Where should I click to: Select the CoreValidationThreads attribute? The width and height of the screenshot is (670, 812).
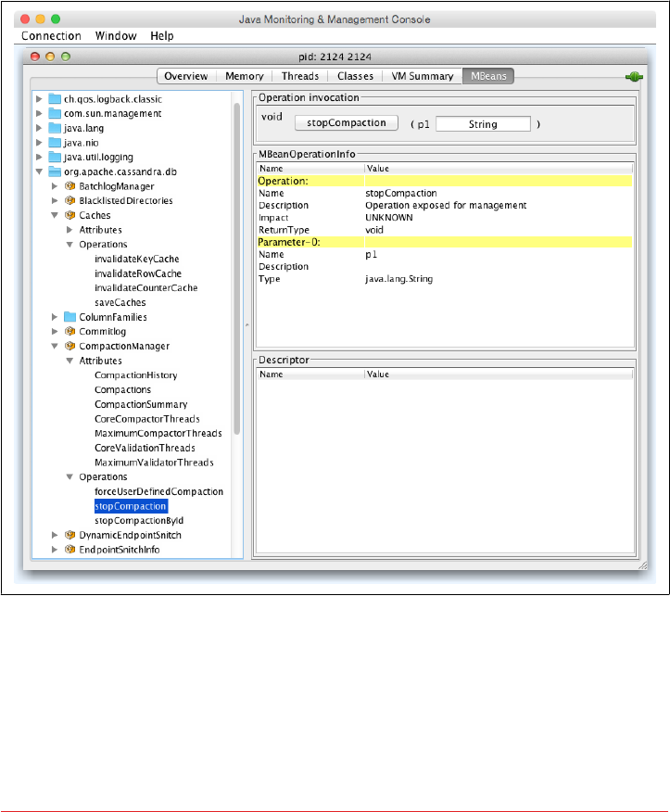point(145,448)
